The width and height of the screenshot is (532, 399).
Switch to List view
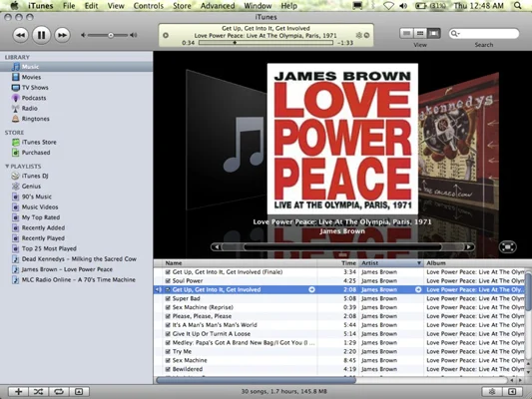click(x=406, y=33)
